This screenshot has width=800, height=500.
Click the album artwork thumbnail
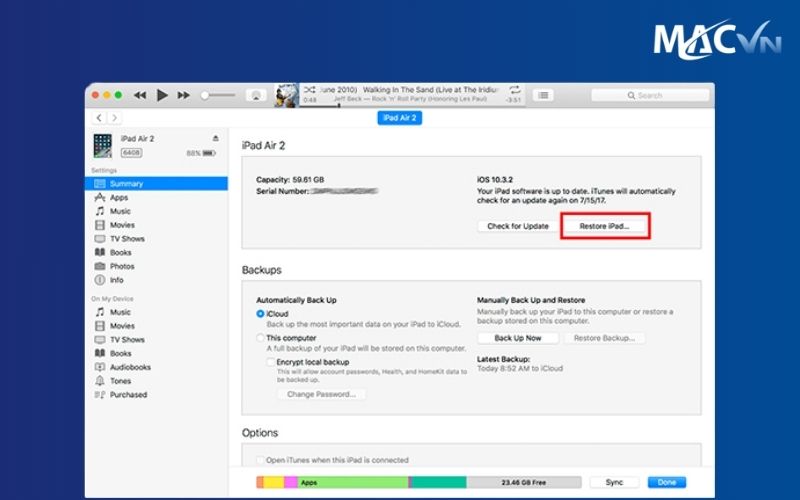click(x=286, y=95)
